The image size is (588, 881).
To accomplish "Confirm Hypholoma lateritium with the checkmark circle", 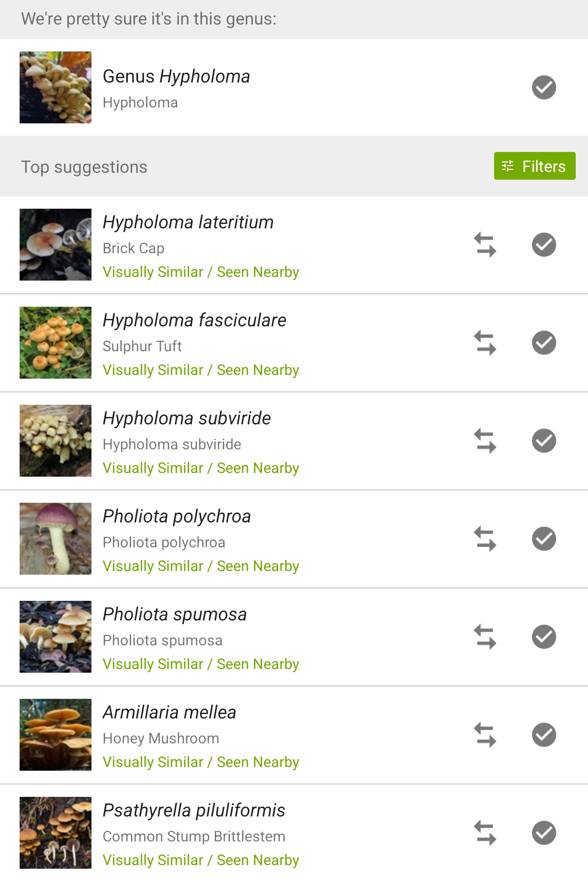I will (x=544, y=245).
